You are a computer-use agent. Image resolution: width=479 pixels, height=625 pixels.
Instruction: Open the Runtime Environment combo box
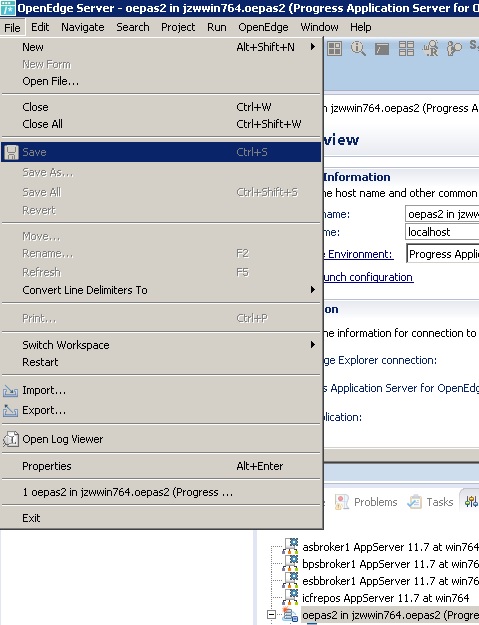point(442,254)
